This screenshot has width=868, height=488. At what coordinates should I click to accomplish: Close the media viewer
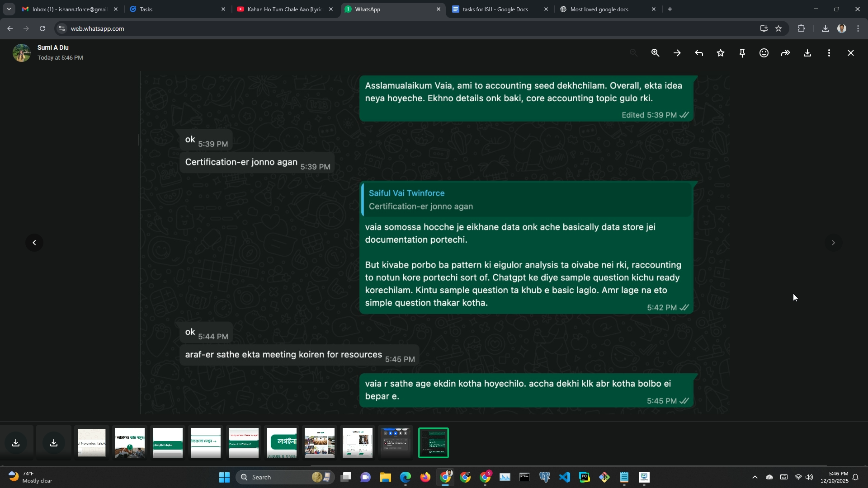[x=851, y=53]
